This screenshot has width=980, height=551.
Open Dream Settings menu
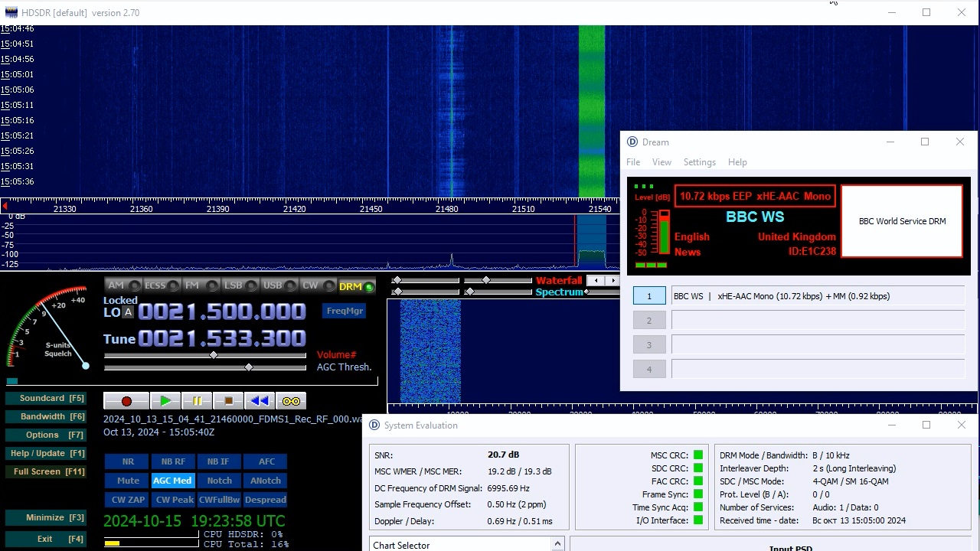[x=699, y=162]
